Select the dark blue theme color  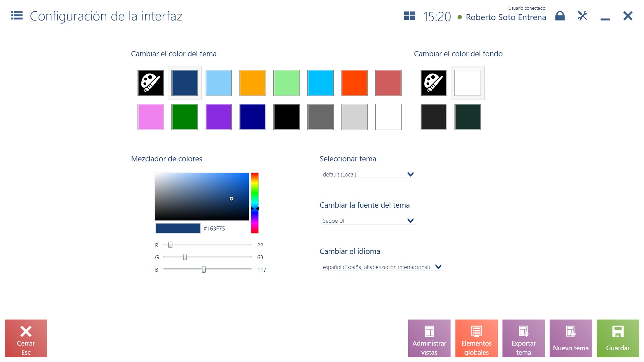pyautogui.click(x=184, y=83)
